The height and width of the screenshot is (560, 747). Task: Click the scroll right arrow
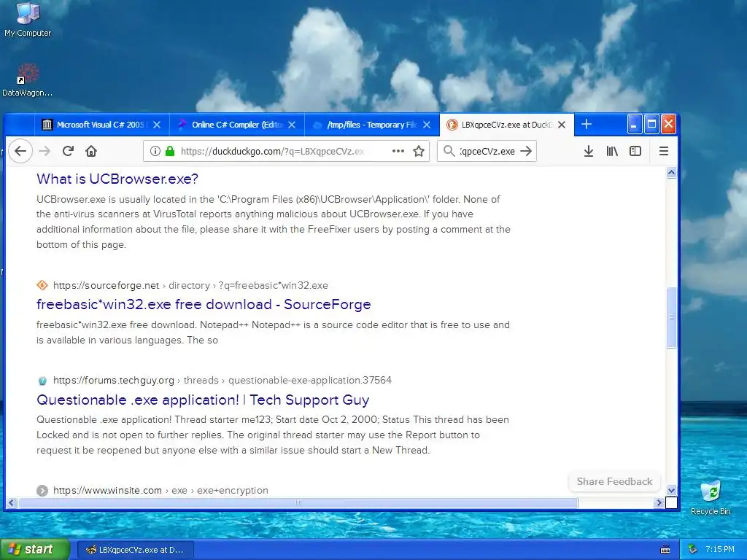[x=659, y=502]
